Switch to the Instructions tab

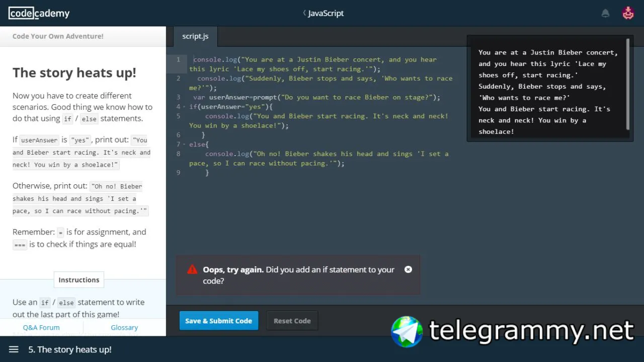pos(79,280)
